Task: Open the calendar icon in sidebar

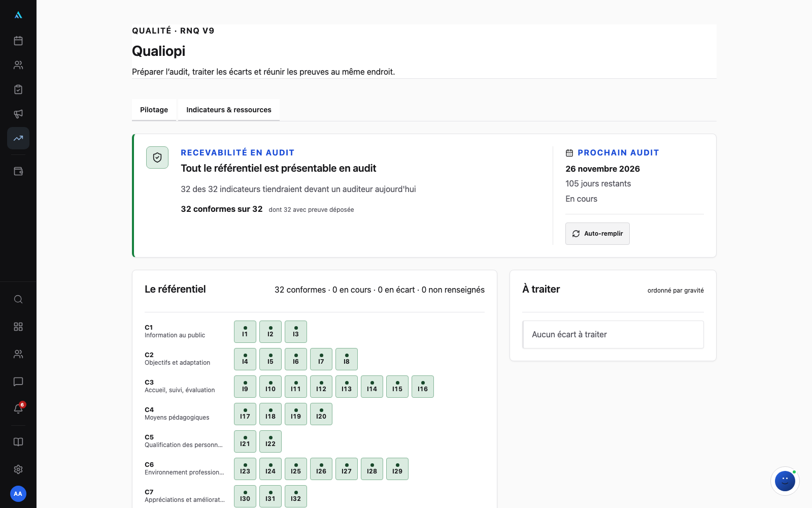Action: (x=18, y=41)
